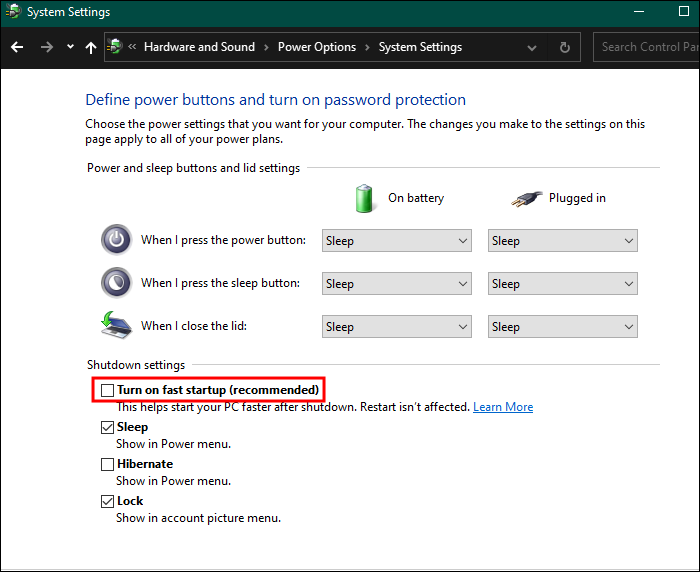Click the power button icon
700x572 pixels.
116,240
